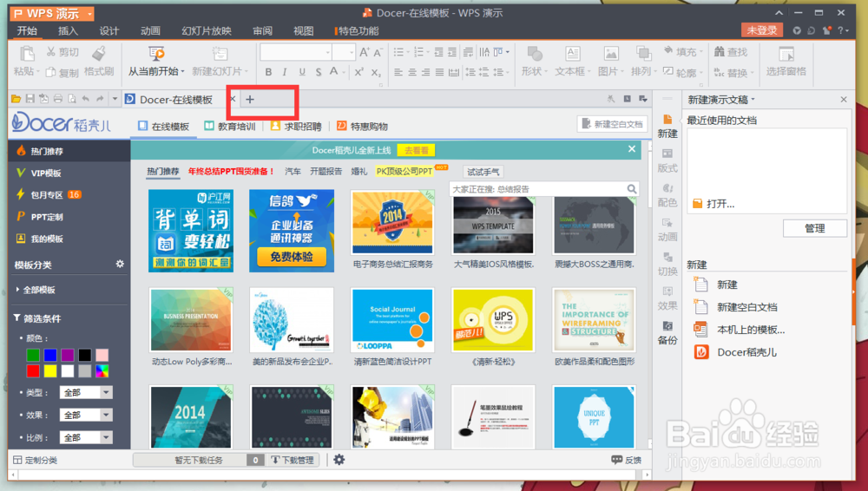
Task: Click 试试手气 button
Action: point(483,172)
